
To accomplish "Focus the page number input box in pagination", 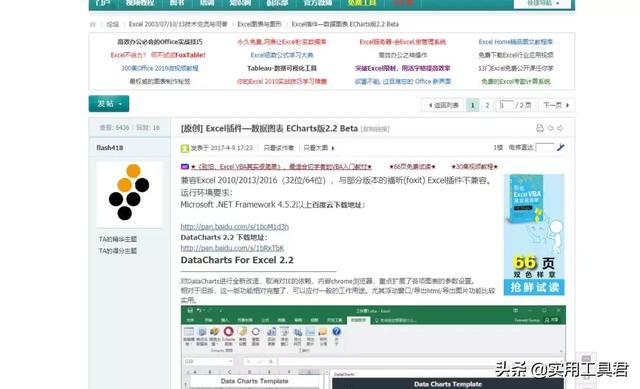I will tap(507, 105).
